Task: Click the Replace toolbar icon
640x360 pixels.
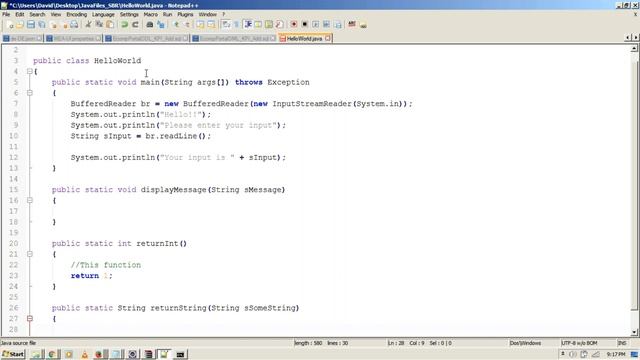Action: 161,25
